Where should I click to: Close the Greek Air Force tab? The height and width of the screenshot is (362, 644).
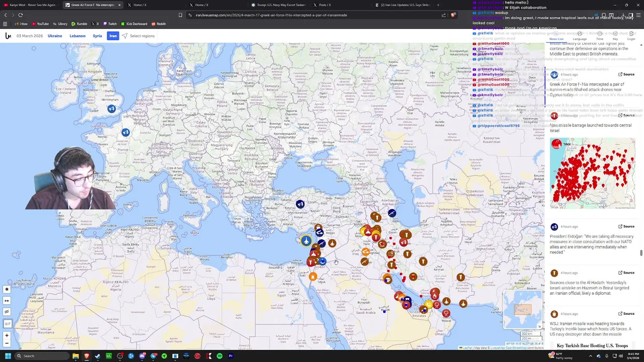click(x=119, y=5)
